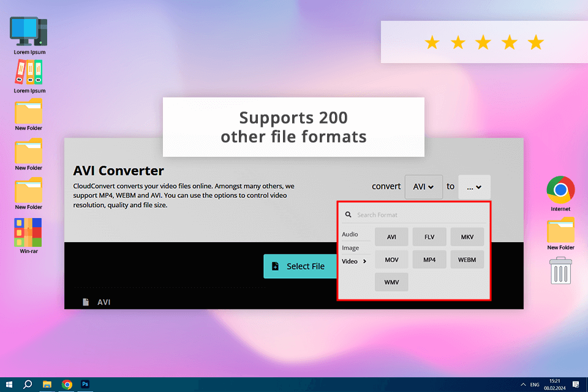Choose MOV as output format
This screenshot has height=392, width=588.
tap(391, 260)
